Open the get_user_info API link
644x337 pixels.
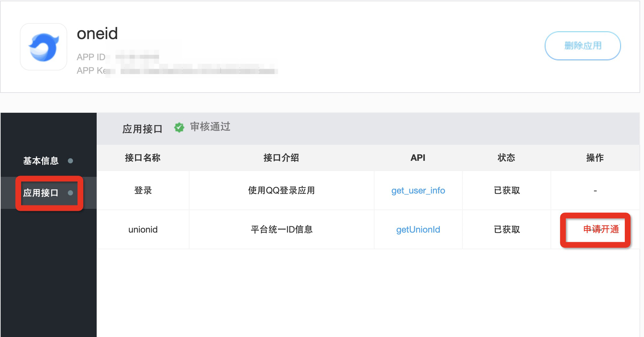click(x=418, y=191)
